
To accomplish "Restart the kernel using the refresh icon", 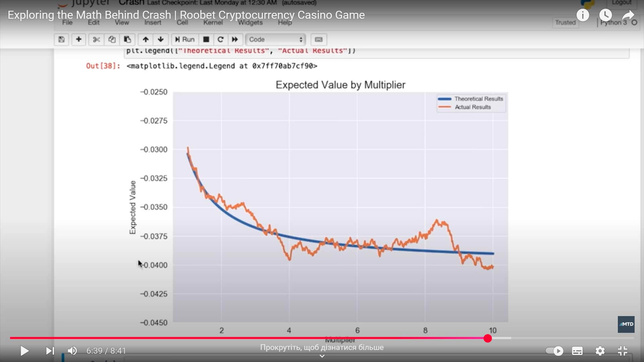I will 220,40.
